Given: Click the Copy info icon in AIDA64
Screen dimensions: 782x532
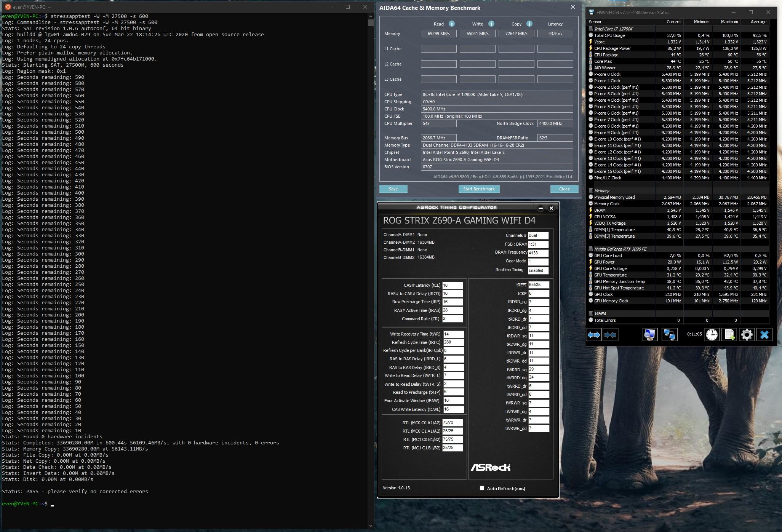Looking at the screenshot, I should (529, 24).
